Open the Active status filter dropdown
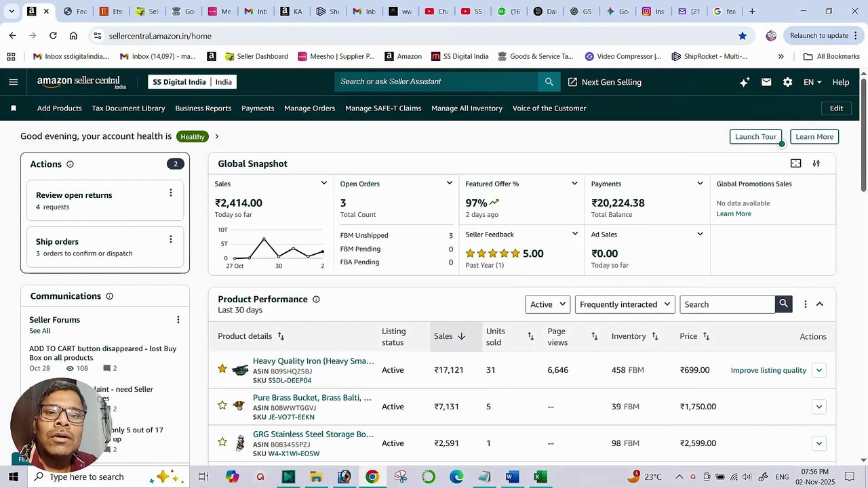Image resolution: width=868 pixels, height=488 pixels. [547, 304]
